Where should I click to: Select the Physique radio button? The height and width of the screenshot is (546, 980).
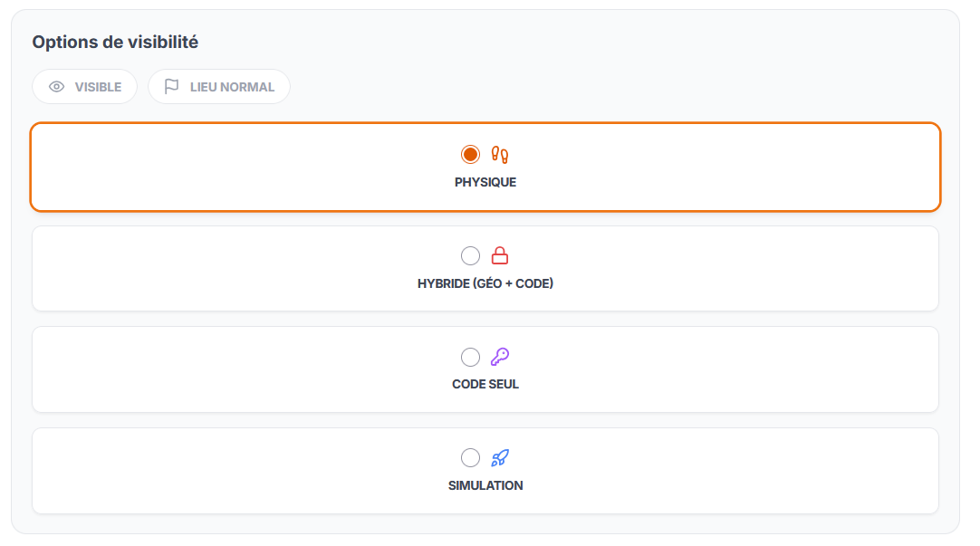coord(470,155)
